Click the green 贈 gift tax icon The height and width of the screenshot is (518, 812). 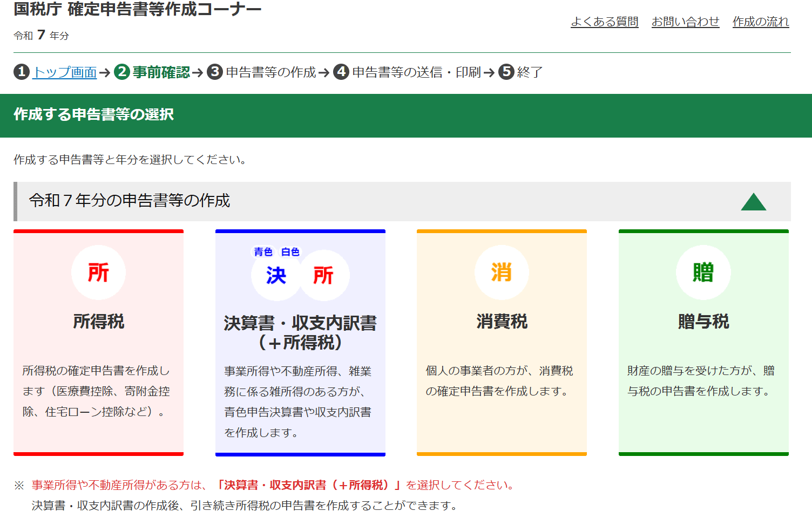tap(703, 272)
